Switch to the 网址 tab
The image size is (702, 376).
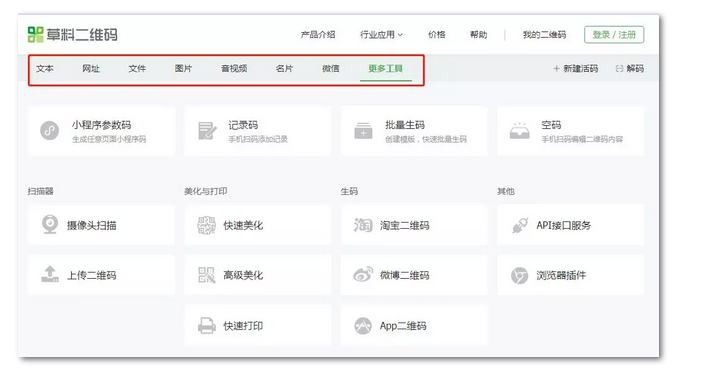click(x=91, y=68)
